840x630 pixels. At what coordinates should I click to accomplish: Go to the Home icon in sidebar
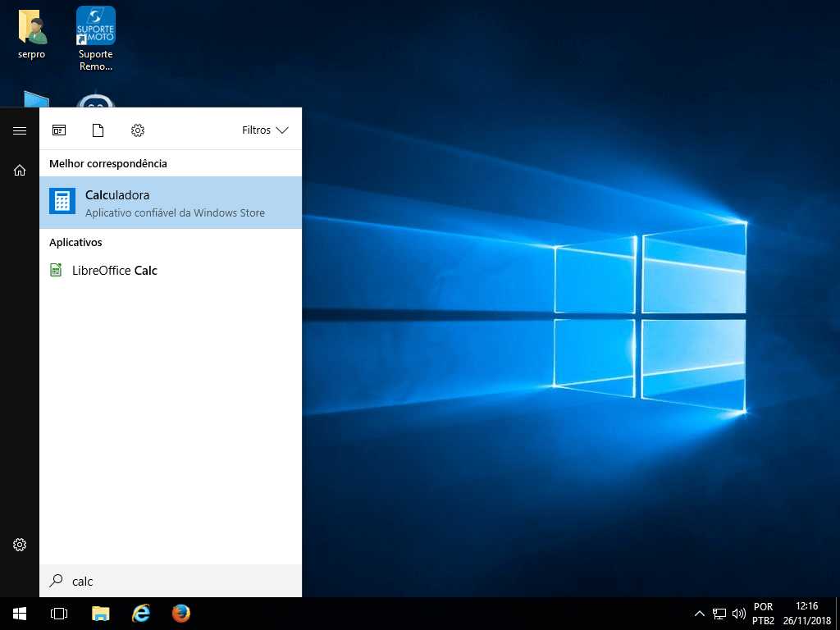[x=20, y=170]
